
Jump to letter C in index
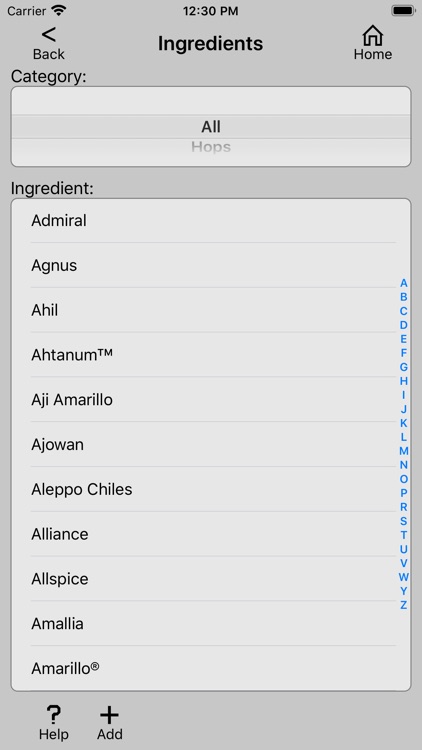(404, 311)
